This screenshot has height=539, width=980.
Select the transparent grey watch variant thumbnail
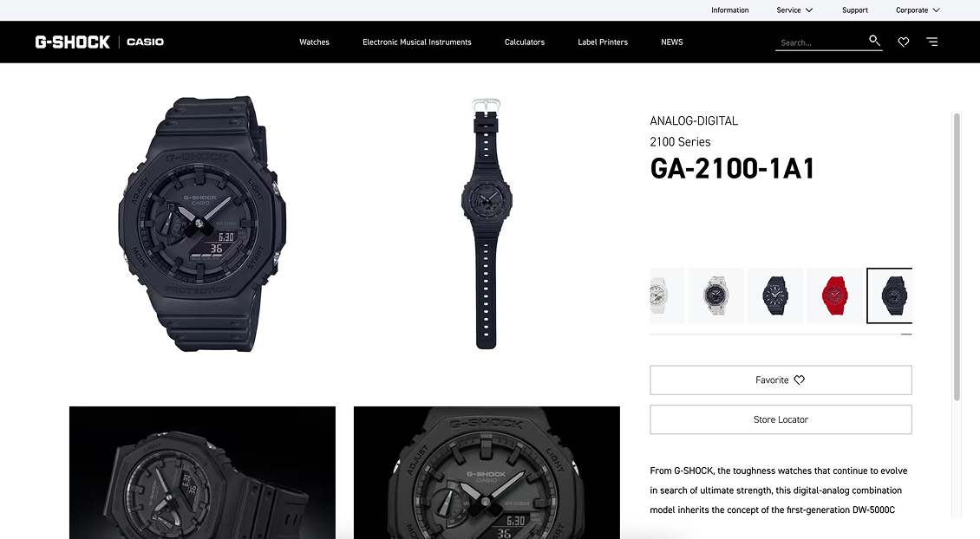pos(715,295)
